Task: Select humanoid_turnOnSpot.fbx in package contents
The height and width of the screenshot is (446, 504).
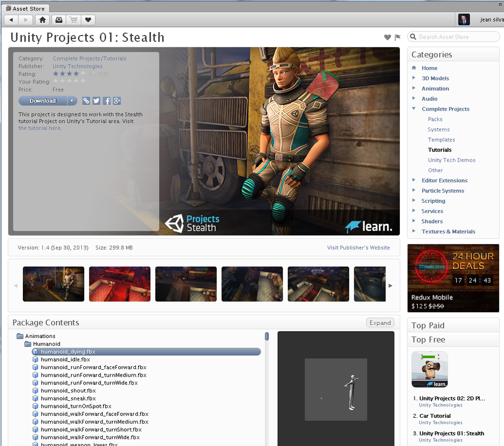Action: point(76,406)
